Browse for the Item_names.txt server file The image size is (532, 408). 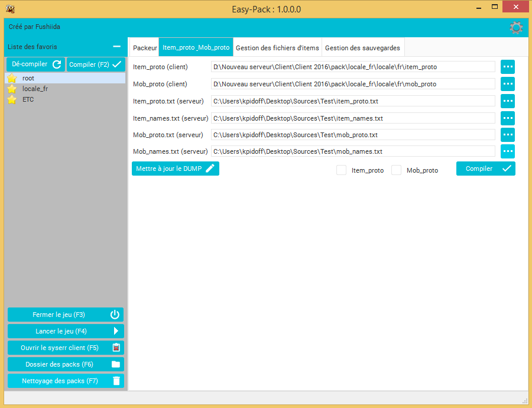coord(508,118)
